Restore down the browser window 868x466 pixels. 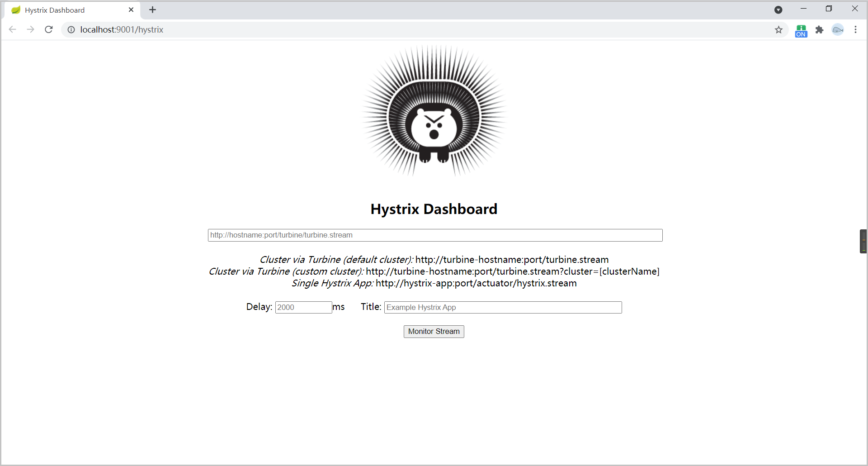point(829,9)
